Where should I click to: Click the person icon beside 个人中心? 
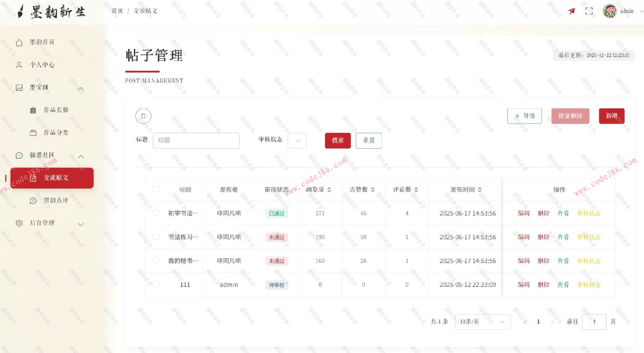click(x=19, y=65)
